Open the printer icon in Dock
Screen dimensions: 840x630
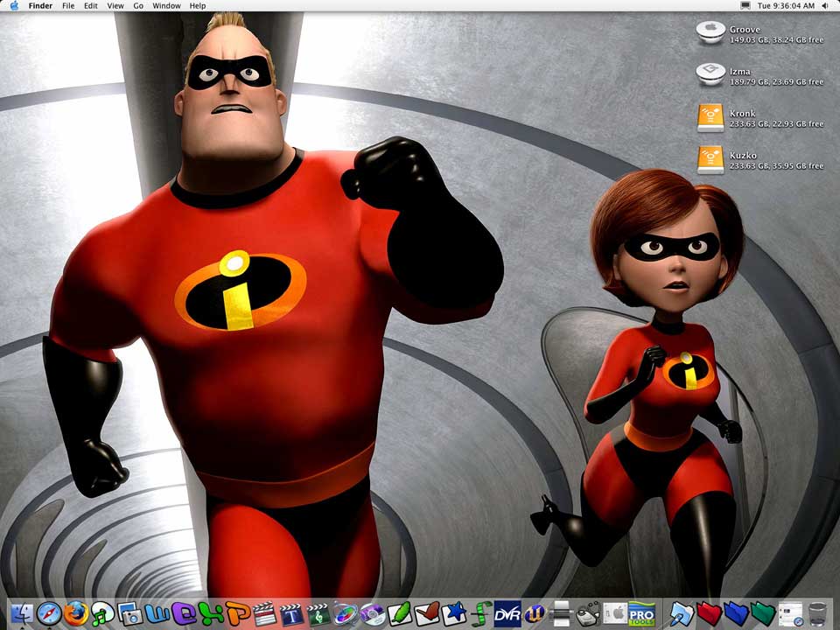click(x=562, y=613)
